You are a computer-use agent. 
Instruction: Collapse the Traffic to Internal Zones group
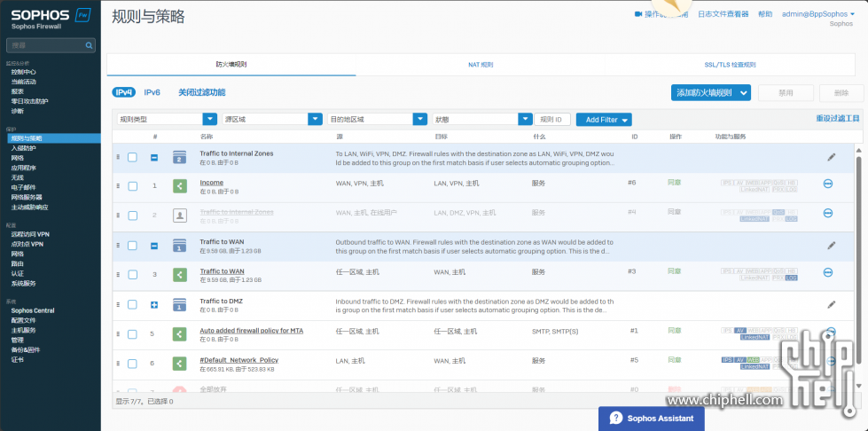(x=154, y=157)
